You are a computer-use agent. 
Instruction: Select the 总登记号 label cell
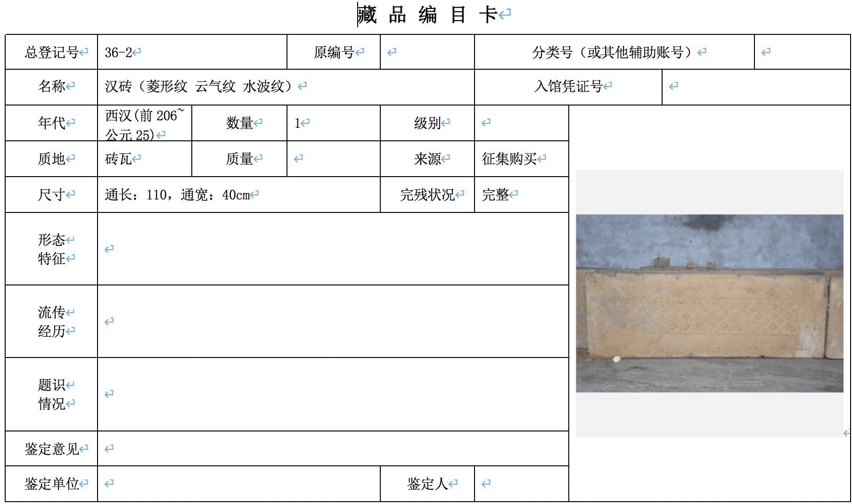(x=51, y=52)
